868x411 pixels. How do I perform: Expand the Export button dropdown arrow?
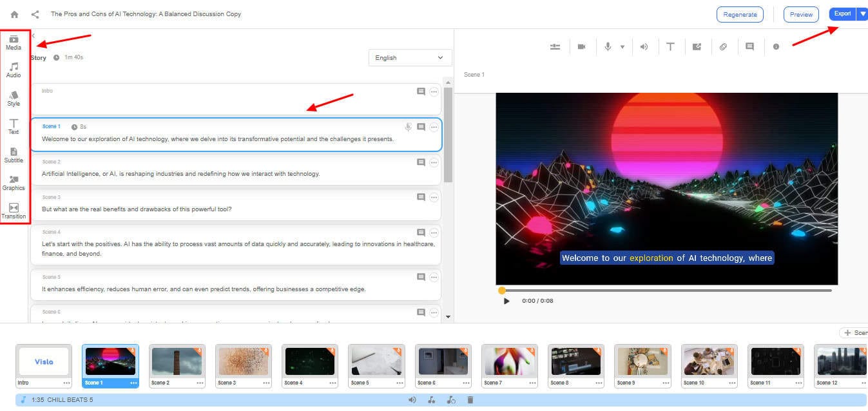pos(862,14)
